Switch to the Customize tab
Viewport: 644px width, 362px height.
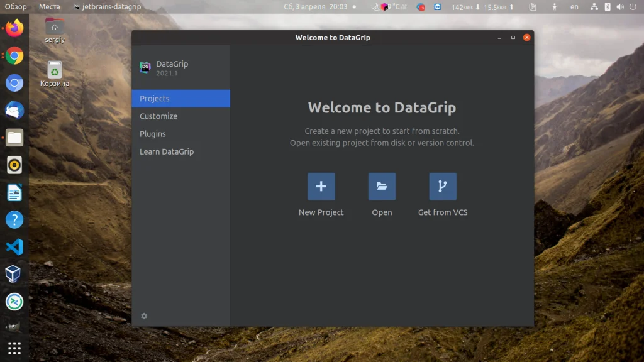pos(158,116)
